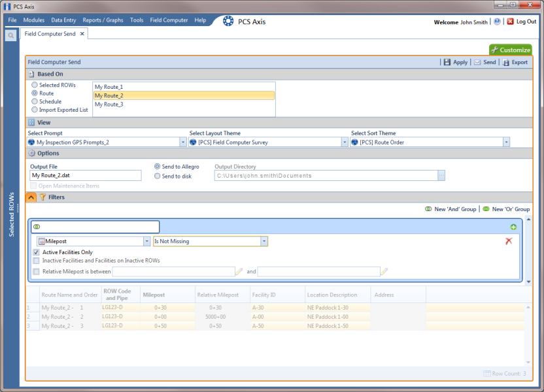Click the Apply floppy disk icon
Image resolution: width=544 pixels, height=392 pixels.
point(447,62)
